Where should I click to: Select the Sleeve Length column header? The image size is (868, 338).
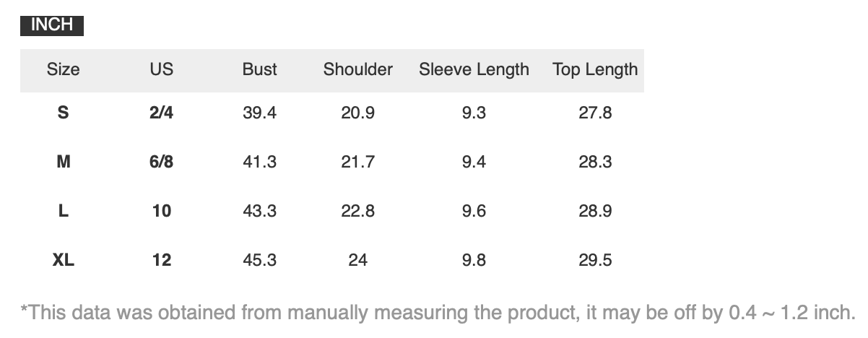pos(474,69)
